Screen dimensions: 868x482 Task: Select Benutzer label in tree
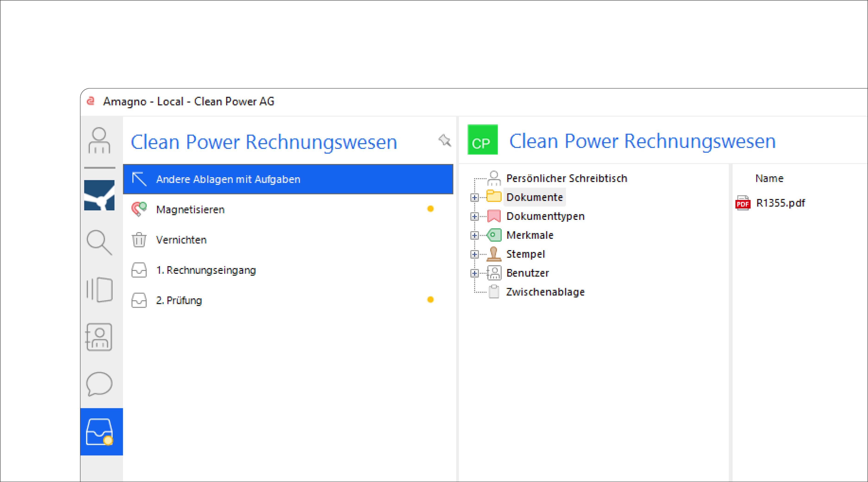528,273
